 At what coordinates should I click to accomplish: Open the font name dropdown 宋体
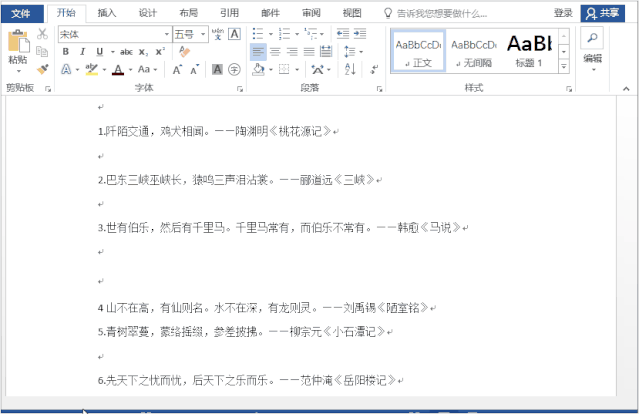pyautogui.click(x=167, y=34)
